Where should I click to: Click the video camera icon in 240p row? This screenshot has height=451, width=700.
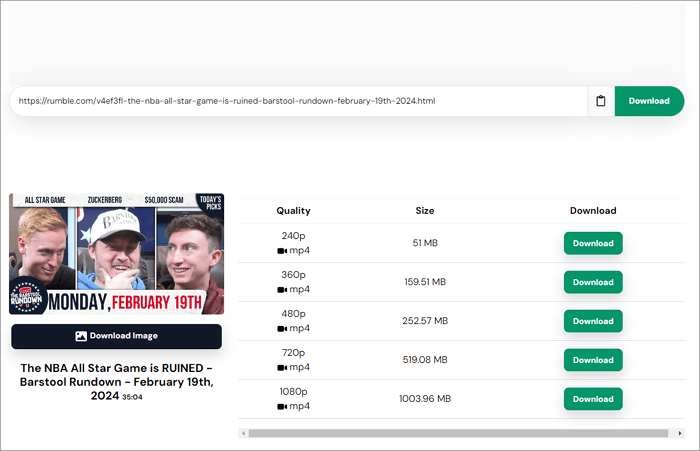point(282,251)
